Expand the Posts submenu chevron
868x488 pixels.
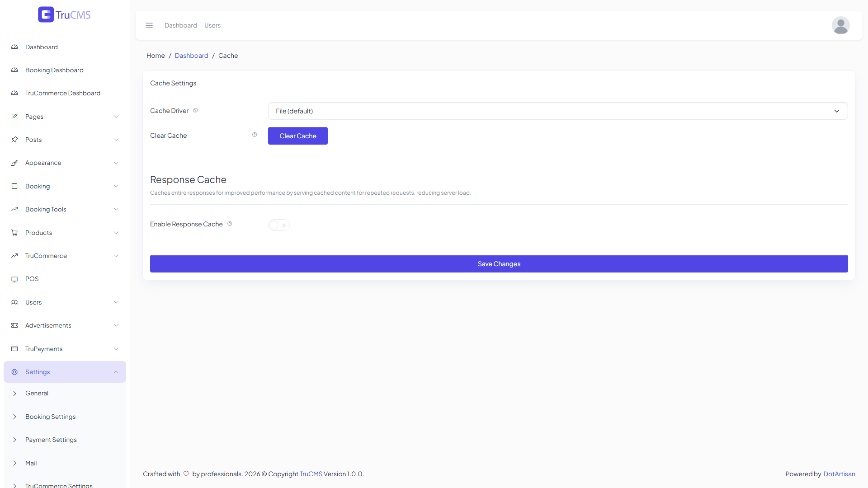(x=116, y=140)
